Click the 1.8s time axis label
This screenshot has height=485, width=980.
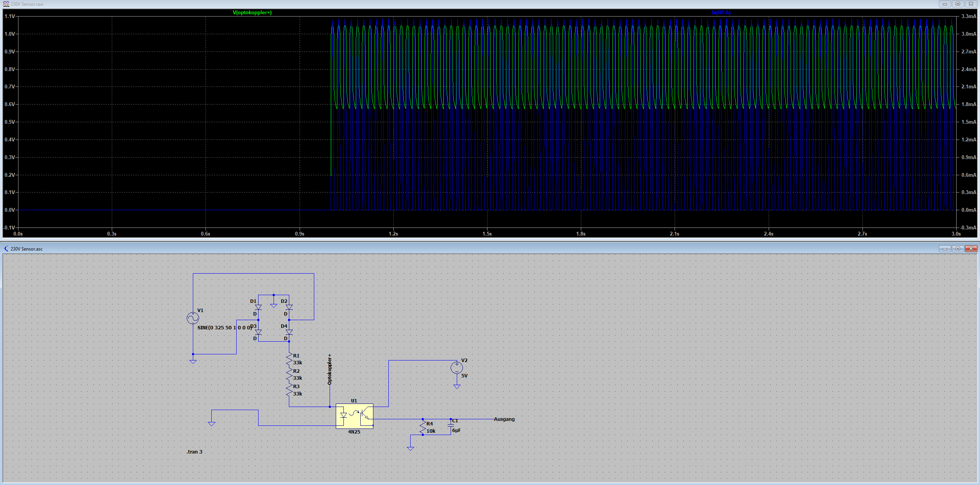pyautogui.click(x=581, y=234)
